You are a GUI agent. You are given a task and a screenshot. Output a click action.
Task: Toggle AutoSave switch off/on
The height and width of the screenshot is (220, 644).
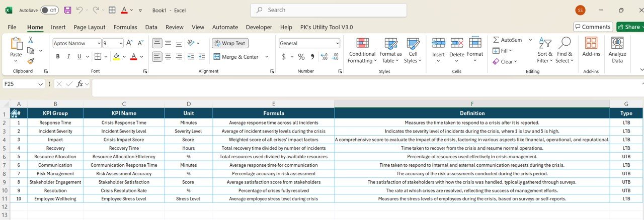tap(49, 10)
